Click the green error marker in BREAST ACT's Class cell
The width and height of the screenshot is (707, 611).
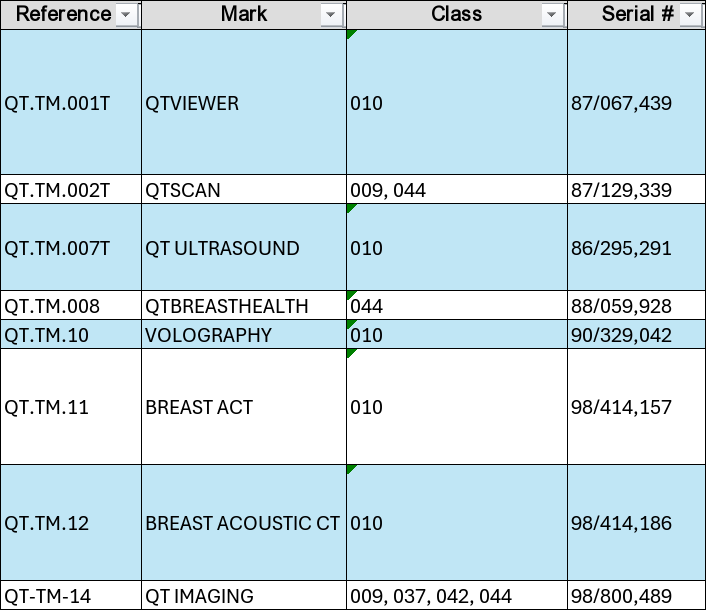351,354
